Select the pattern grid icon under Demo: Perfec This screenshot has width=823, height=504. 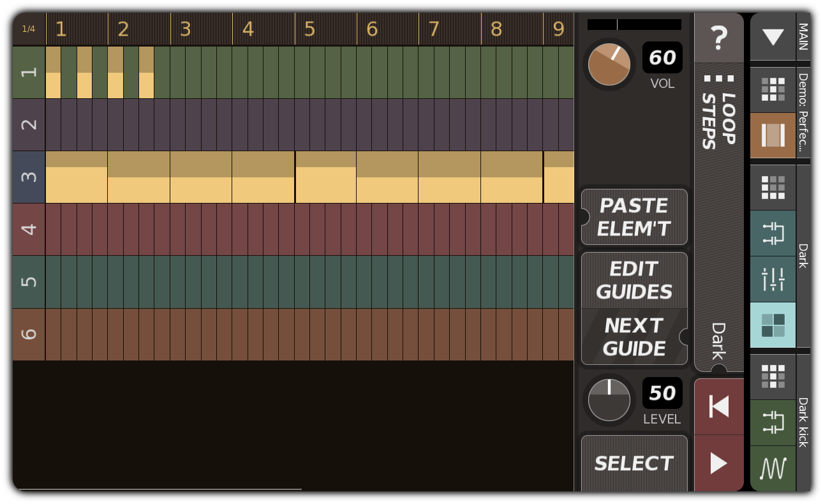click(x=773, y=89)
